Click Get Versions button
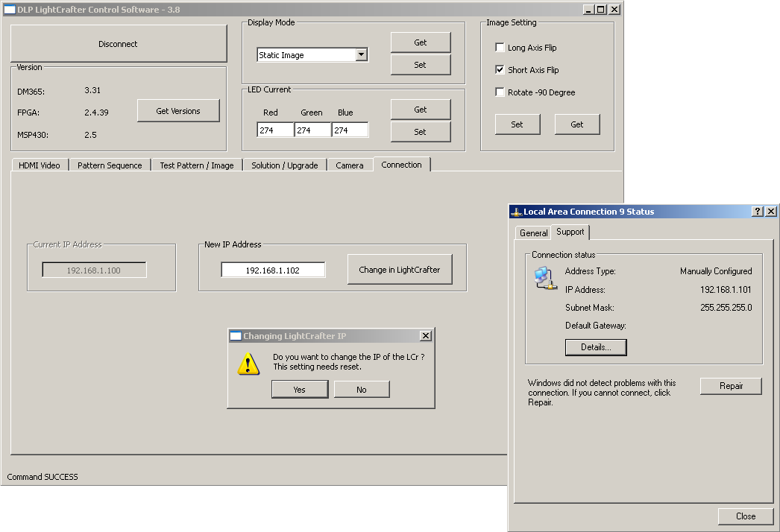Image resolution: width=780 pixels, height=532 pixels. (178, 111)
